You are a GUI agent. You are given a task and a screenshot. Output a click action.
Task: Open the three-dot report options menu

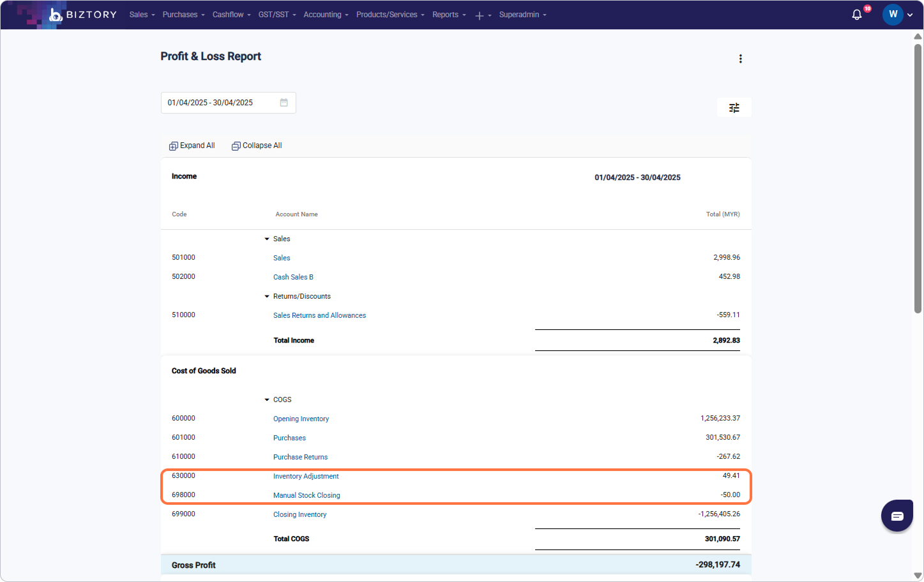click(x=740, y=59)
